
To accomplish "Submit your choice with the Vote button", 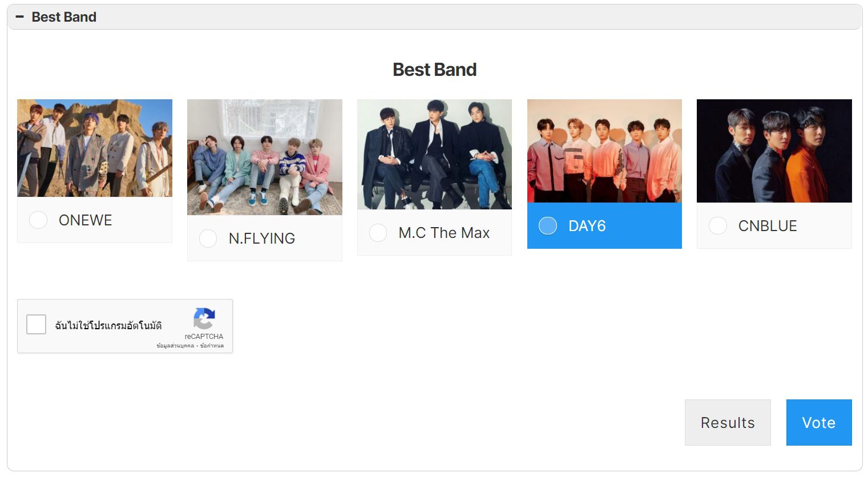I will 819,423.
